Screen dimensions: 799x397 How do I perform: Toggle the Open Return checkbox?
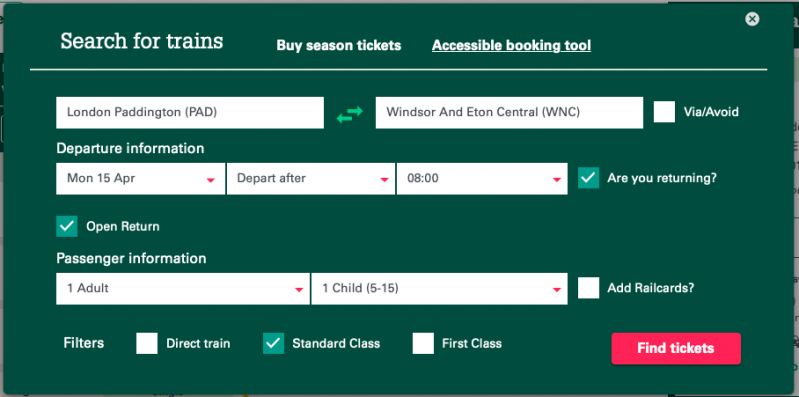pos(67,226)
